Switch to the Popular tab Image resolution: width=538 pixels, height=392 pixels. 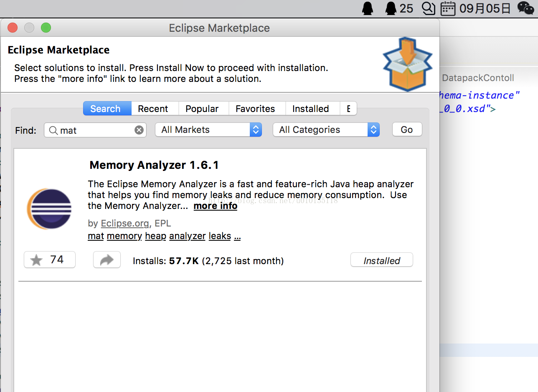click(x=204, y=109)
